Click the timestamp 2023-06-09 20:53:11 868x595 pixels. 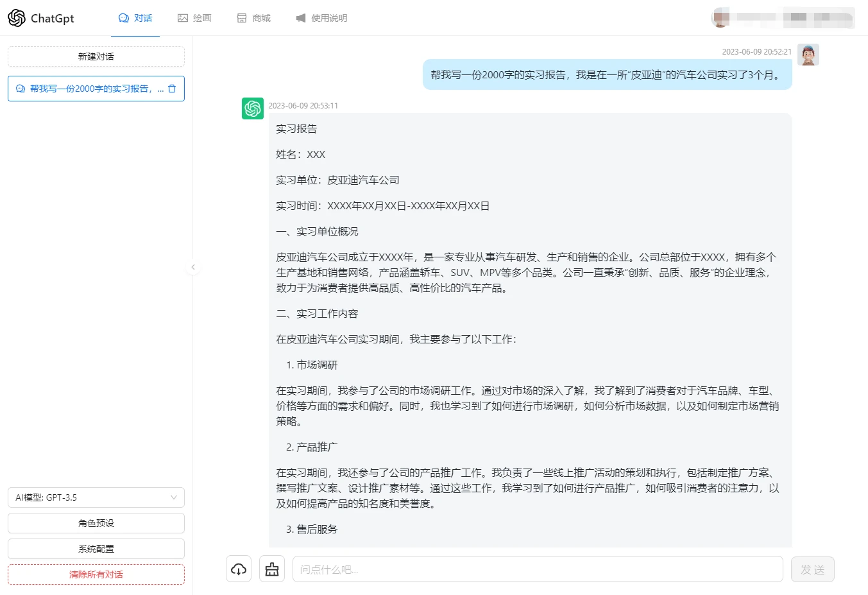[x=303, y=106]
